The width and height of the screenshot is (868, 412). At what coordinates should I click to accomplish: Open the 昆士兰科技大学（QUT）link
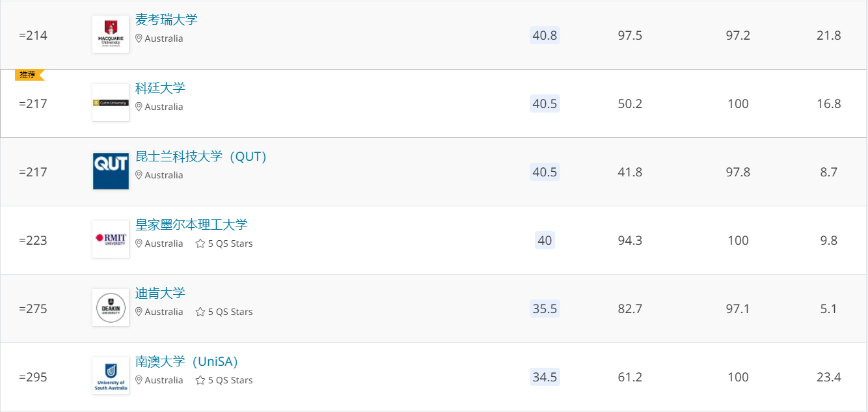click(201, 156)
